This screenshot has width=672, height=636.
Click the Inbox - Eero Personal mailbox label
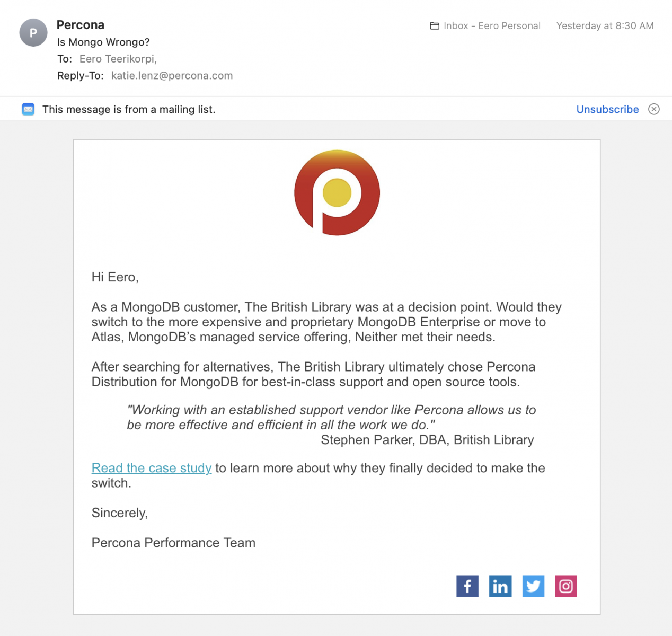click(492, 25)
